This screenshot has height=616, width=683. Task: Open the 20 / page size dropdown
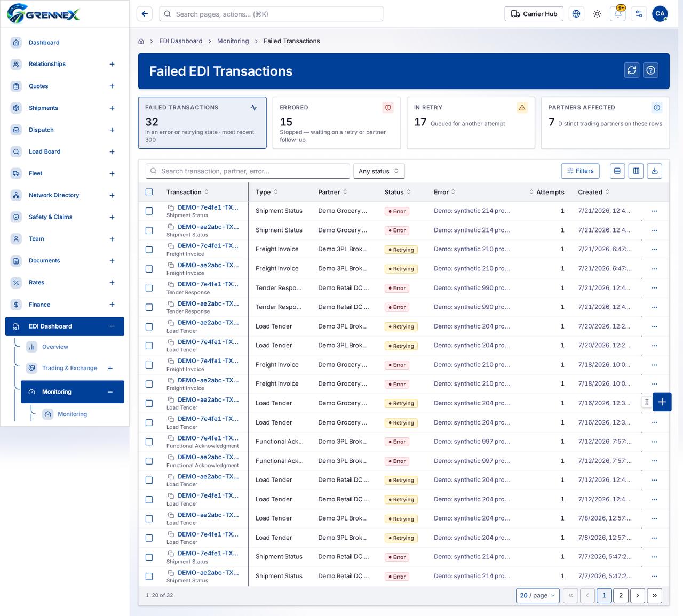tap(537, 595)
